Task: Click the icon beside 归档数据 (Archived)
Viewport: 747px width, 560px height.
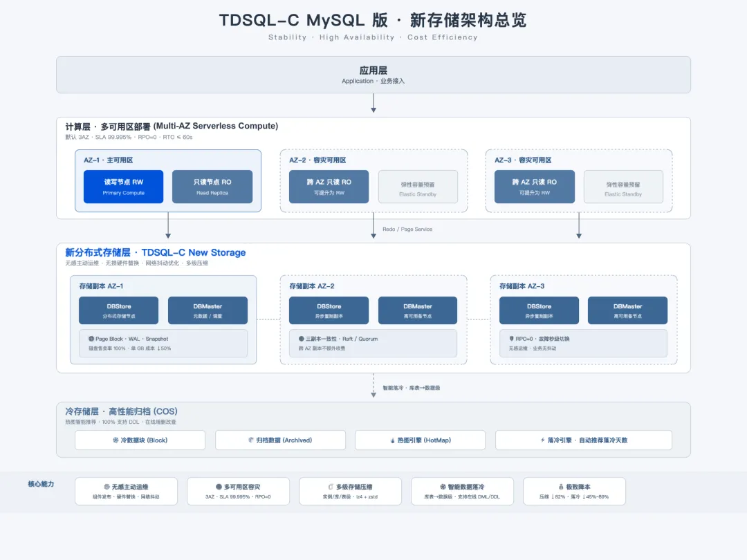Action: pos(251,440)
